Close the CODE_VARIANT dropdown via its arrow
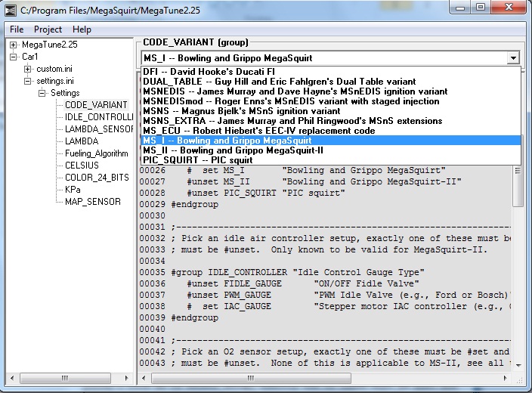 (x=514, y=58)
